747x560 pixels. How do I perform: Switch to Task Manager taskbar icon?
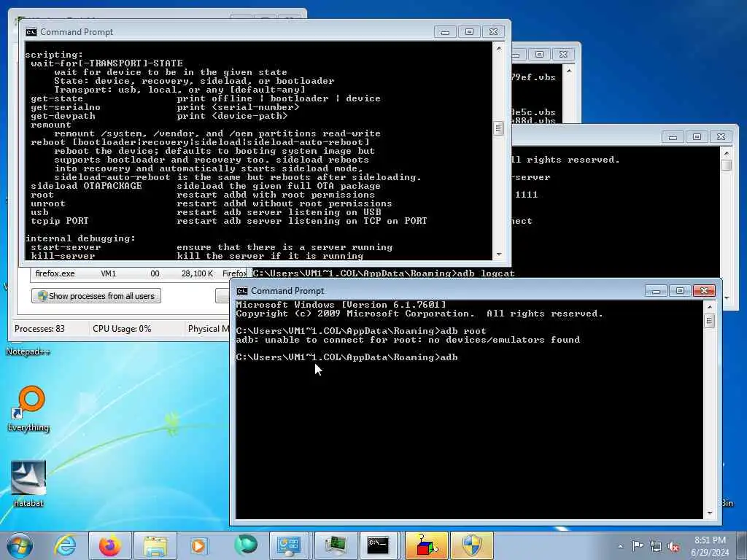pos(334,545)
